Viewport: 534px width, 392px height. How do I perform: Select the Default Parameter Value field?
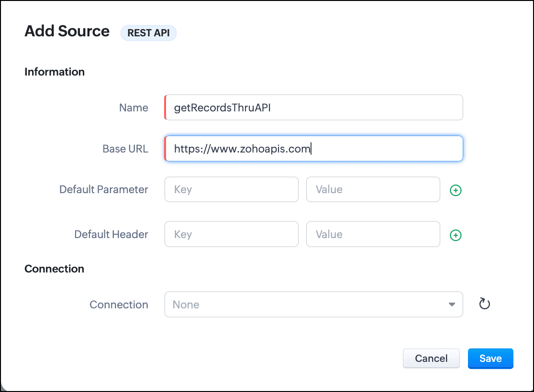(373, 189)
